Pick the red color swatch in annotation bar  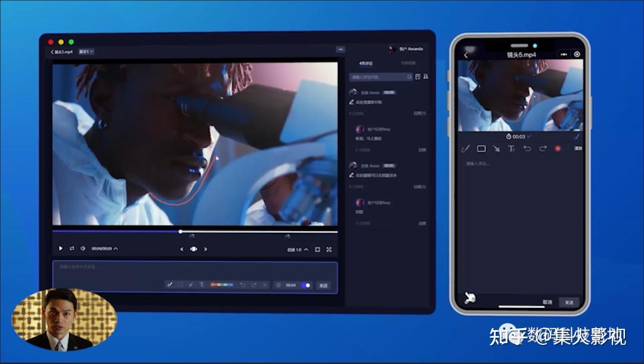coord(213,285)
